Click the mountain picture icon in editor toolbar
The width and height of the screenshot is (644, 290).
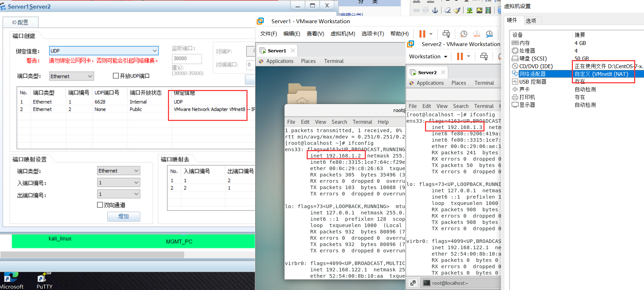click(x=479, y=10)
